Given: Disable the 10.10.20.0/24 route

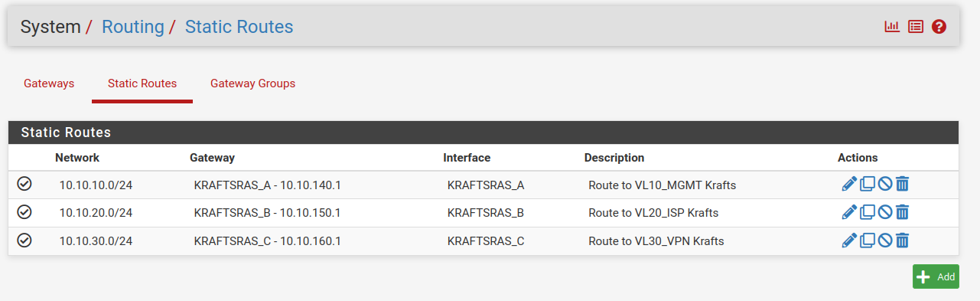Looking at the screenshot, I should pos(885,212).
